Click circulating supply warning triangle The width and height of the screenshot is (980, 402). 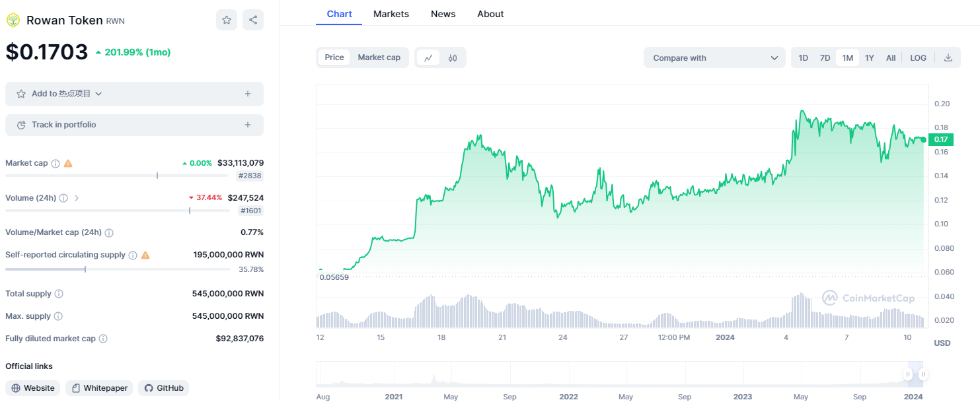pos(145,255)
